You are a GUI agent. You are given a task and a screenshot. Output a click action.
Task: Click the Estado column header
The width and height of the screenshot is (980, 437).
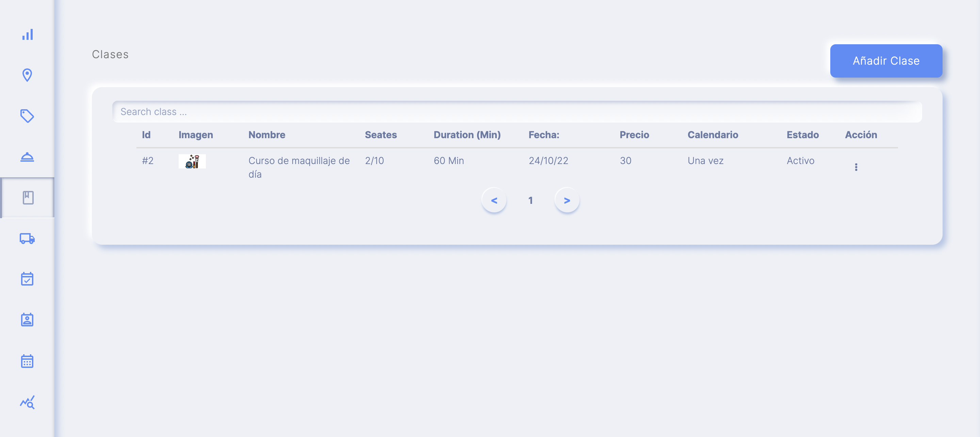coord(802,135)
